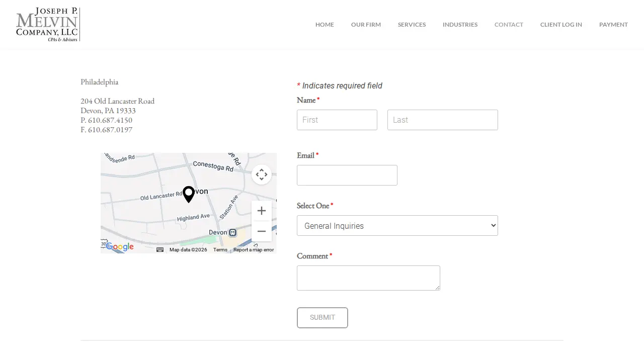The width and height of the screenshot is (644, 362).
Task: Open the Services menu
Action: click(x=412, y=25)
